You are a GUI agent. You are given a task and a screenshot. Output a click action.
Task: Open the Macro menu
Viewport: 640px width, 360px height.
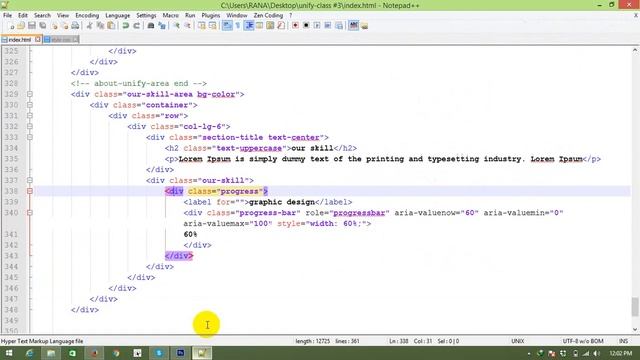(x=171, y=16)
